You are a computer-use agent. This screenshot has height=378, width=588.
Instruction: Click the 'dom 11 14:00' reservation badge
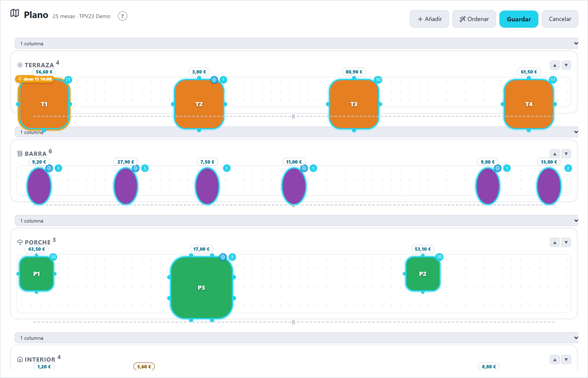pos(35,79)
